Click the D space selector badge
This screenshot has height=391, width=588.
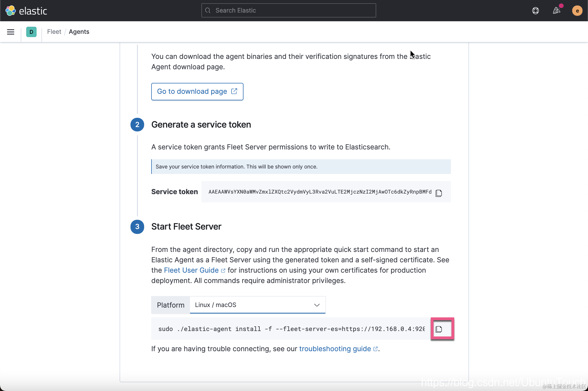pyautogui.click(x=31, y=32)
